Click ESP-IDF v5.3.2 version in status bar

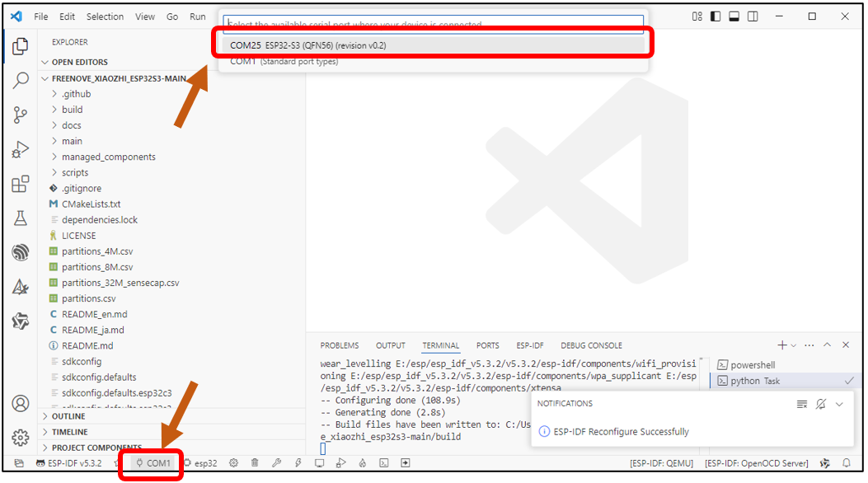(x=69, y=463)
